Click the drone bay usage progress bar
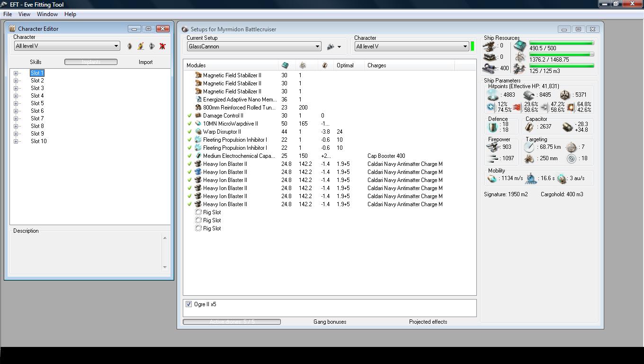644x364 pixels. point(562,66)
